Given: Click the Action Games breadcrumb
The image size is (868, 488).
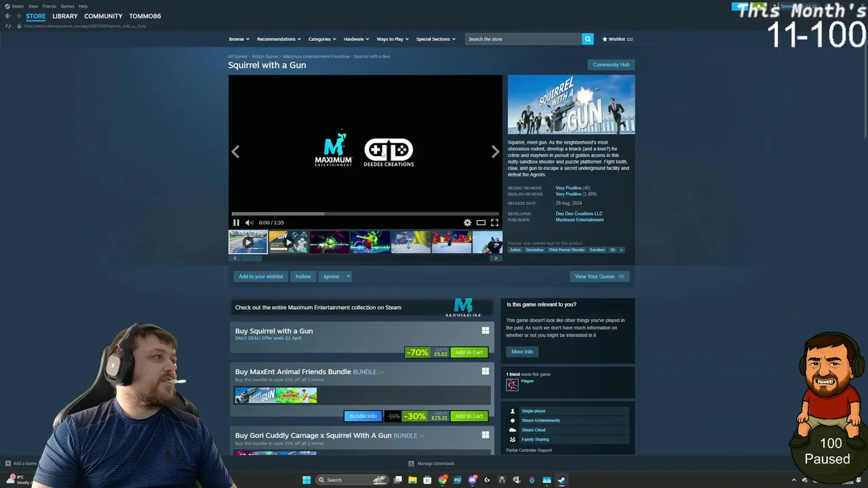Looking at the screenshot, I should click(x=265, y=56).
